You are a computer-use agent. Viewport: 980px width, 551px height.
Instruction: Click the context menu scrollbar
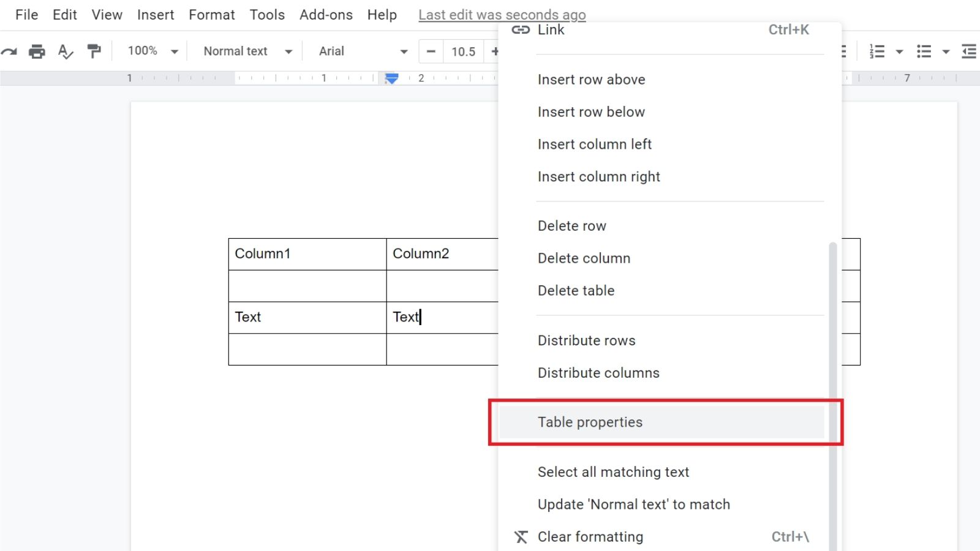point(832,397)
